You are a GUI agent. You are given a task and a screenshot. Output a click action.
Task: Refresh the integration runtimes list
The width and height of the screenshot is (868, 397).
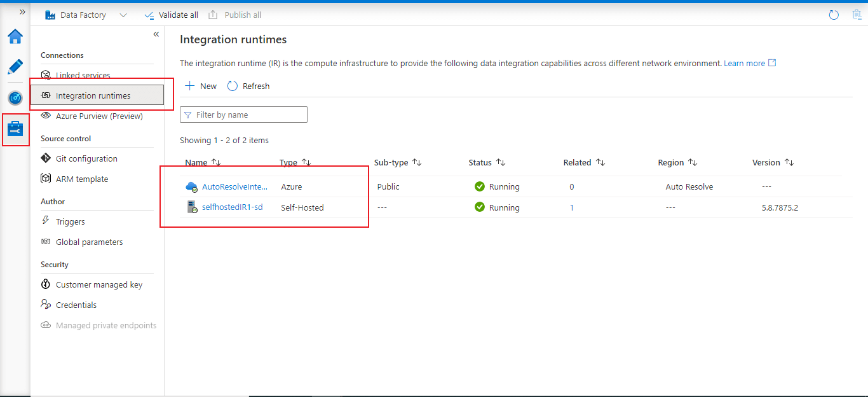[248, 86]
